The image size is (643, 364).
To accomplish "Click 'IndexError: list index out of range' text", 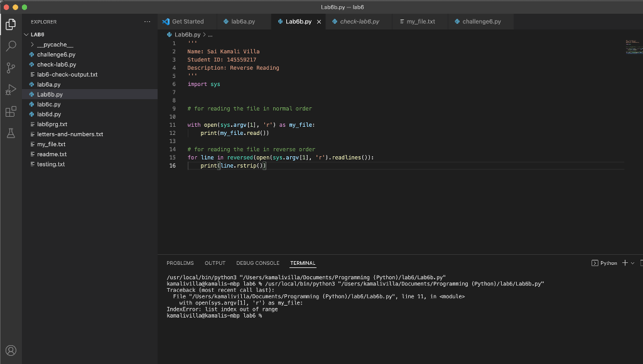I will pyautogui.click(x=222, y=309).
